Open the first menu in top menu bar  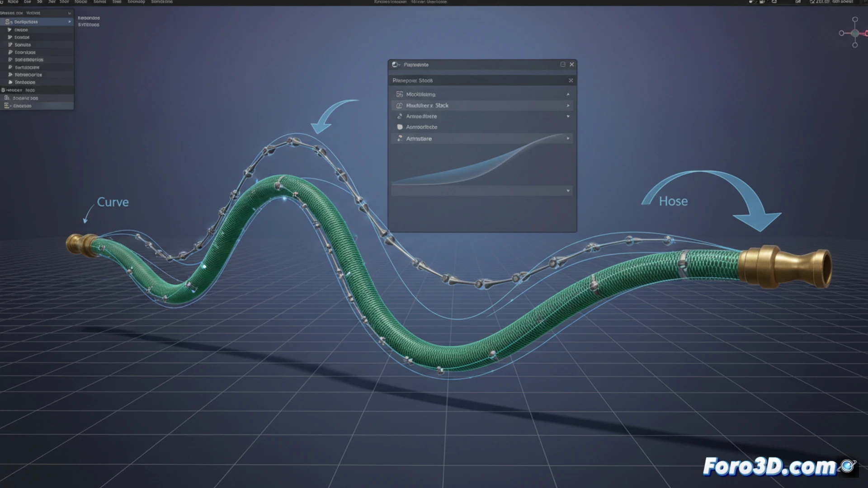point(13,2)
